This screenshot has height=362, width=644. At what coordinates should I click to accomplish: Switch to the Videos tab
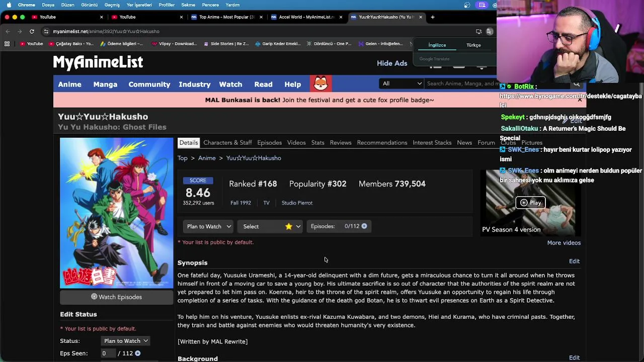coord(296,143)
